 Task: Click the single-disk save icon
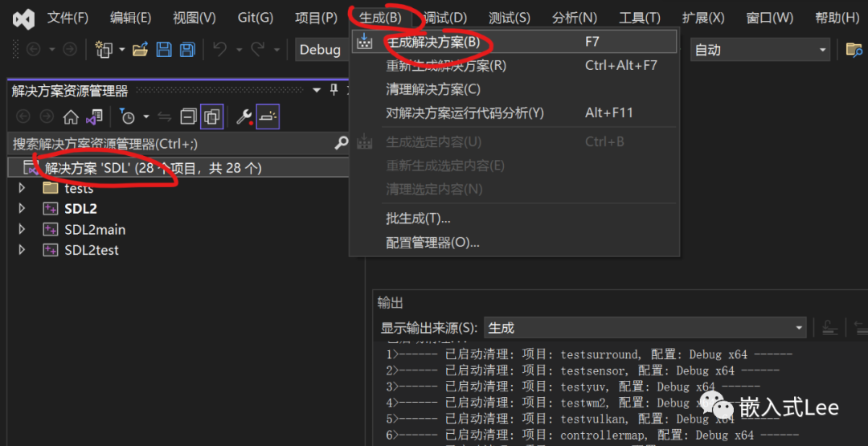pos(164,50)
